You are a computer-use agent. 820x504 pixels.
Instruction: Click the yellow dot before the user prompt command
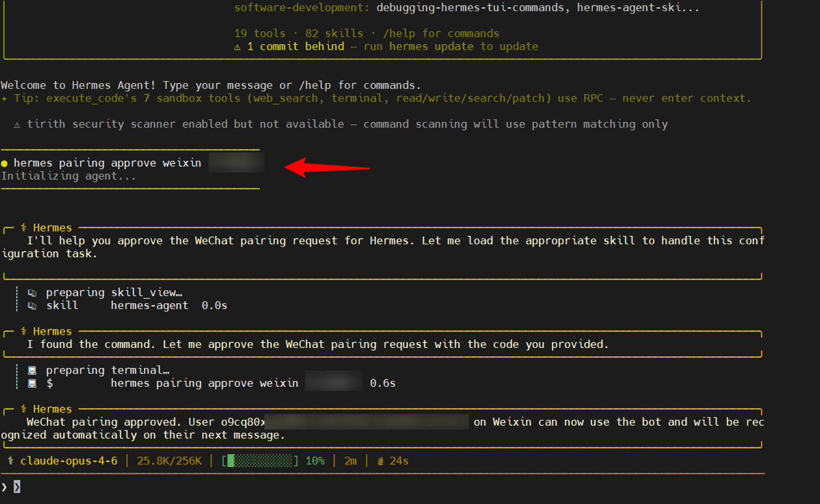[4, 163]
